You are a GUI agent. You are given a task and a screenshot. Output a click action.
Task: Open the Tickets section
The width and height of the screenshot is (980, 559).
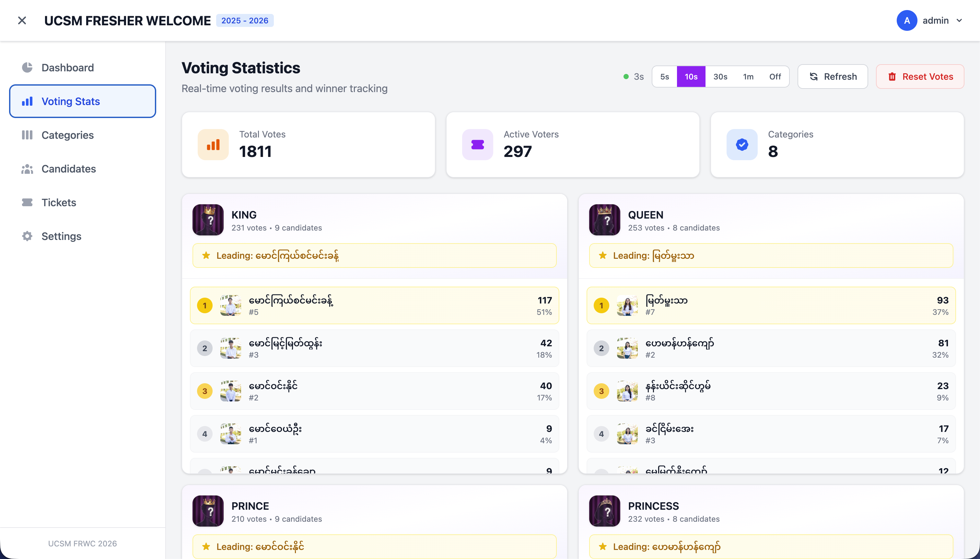click(83, 202)
